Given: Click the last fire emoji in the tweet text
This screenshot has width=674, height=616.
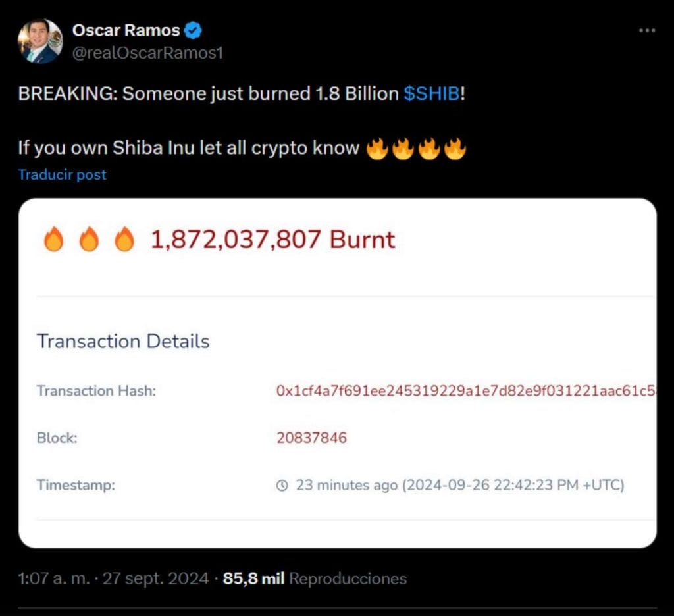Looking at the screenshot, I should point(455,148).
